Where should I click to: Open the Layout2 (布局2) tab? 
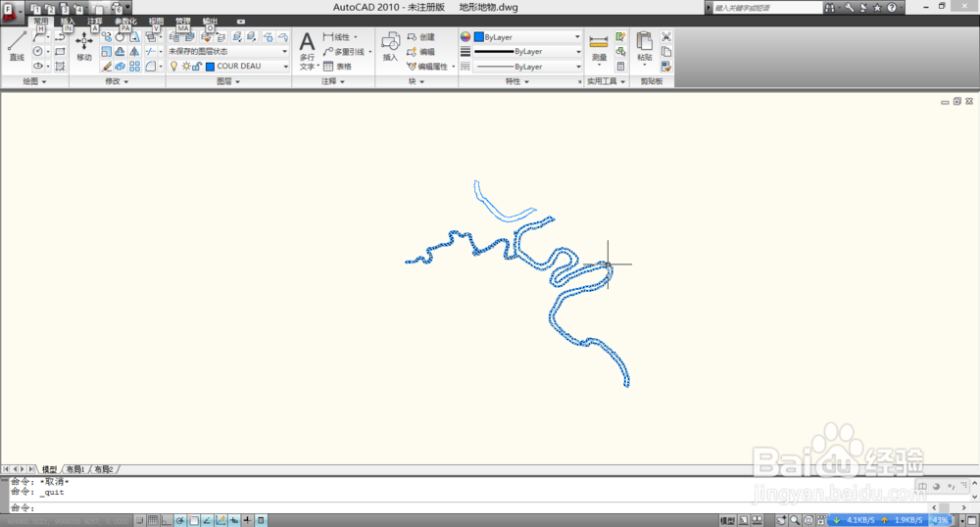103,469
